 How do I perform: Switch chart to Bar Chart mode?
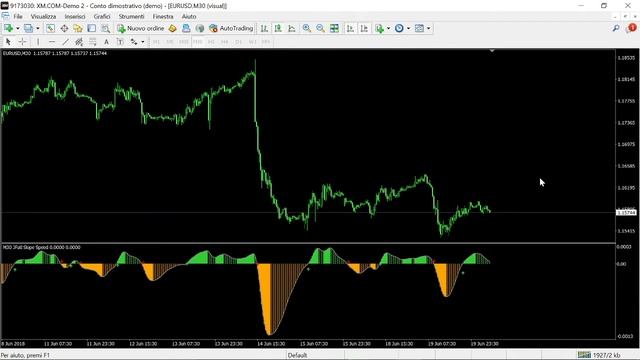tap(264, 28)
